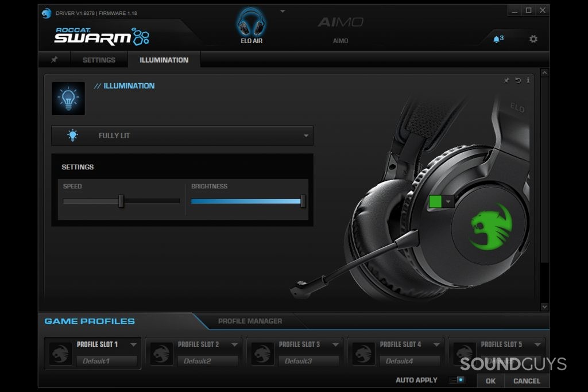Image resolution: width=588 pixels, height=392 pixels.
Task: Click the Profile Slot 3 Roccat icon
Action: tap(262, 354)
